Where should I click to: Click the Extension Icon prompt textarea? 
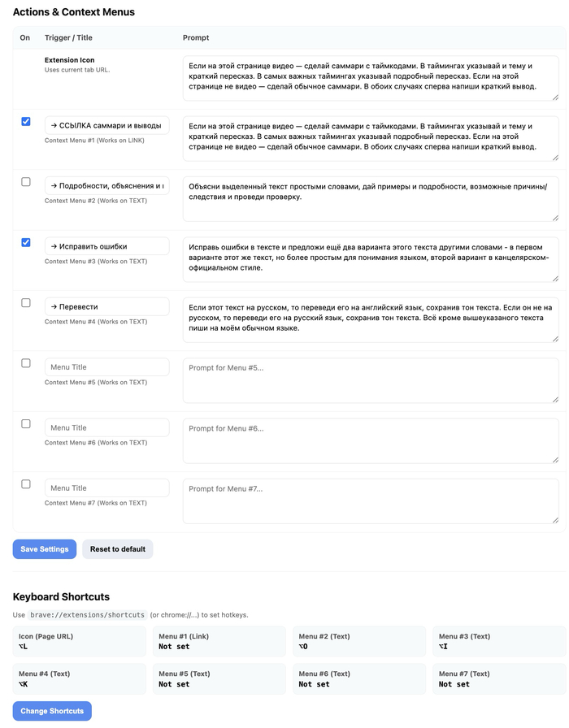tap(370, 77)
